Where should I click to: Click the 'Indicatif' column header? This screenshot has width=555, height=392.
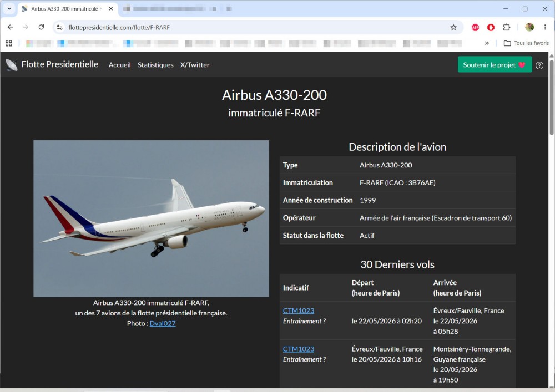(296, 288)
